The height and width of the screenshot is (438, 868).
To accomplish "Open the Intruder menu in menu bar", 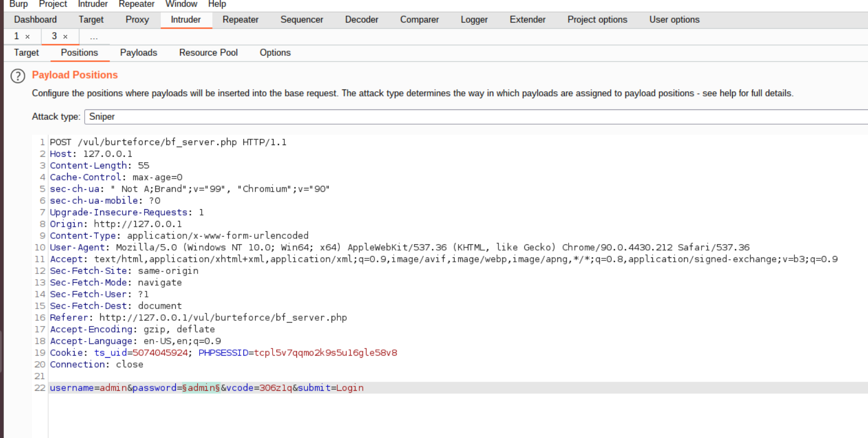I will click(x=93, y=4).
